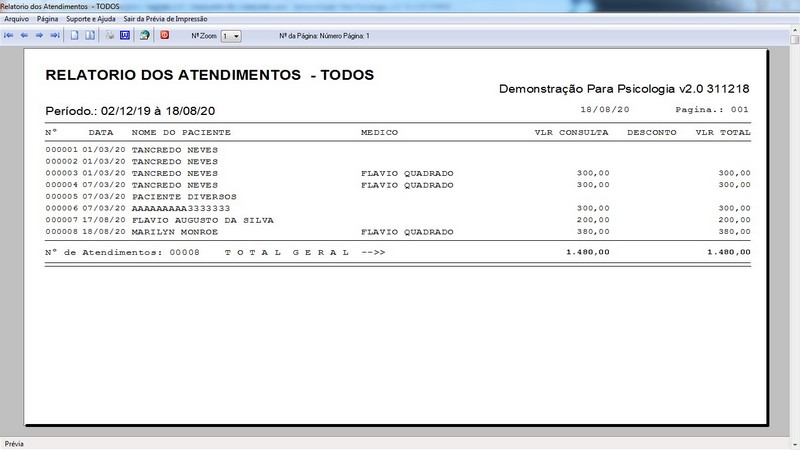Click the next page arrow icon
Viewport: 800px width, 450px height.
pos(39,35)
